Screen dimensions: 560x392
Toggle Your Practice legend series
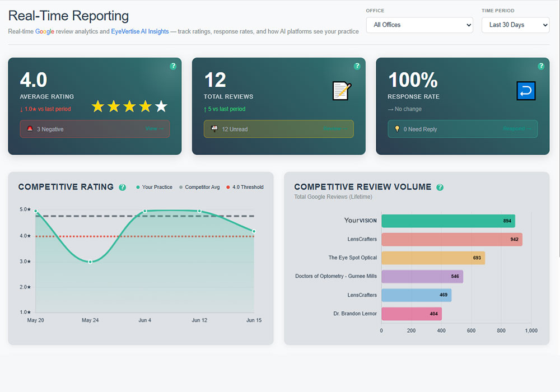pyautogui.click(x=154, y=187)
